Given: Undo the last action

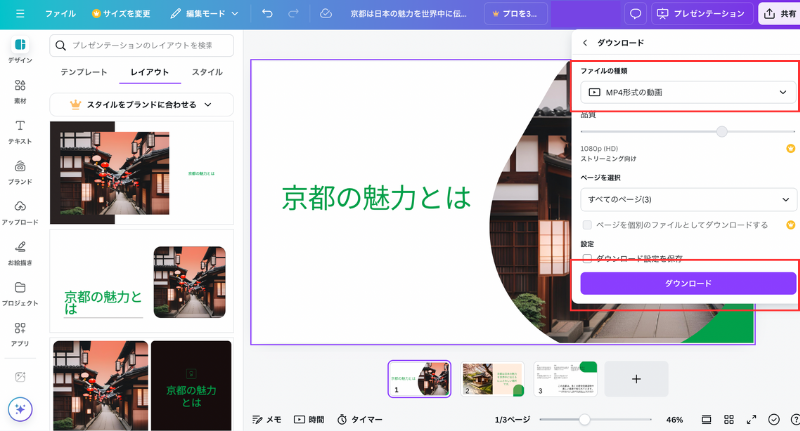Looking at the screenshot, I should click(267, 14).
